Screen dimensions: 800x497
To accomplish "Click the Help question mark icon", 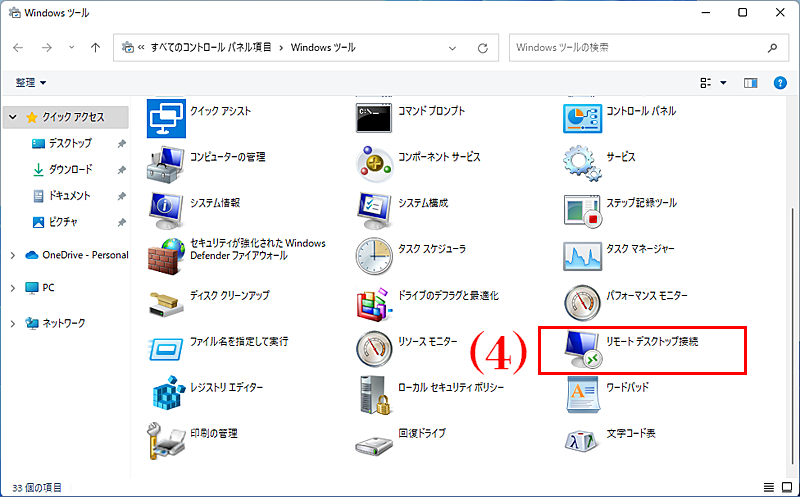I will click(x=780, y=83).
